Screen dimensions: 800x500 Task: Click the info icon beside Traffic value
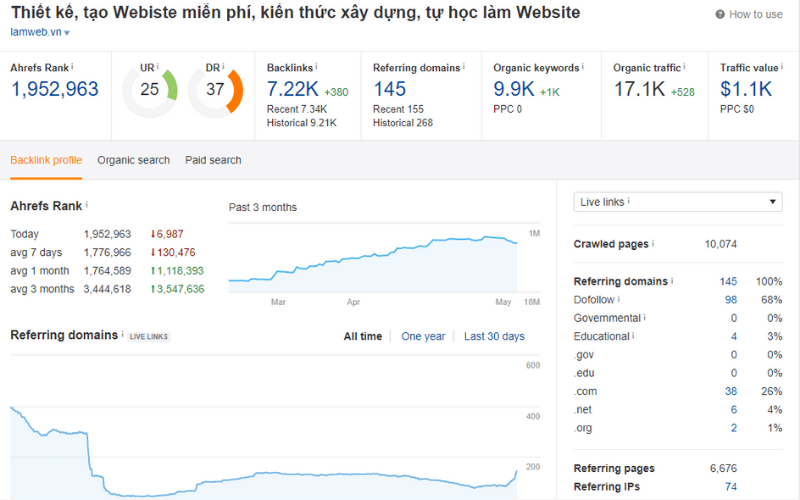click(782, 66)
